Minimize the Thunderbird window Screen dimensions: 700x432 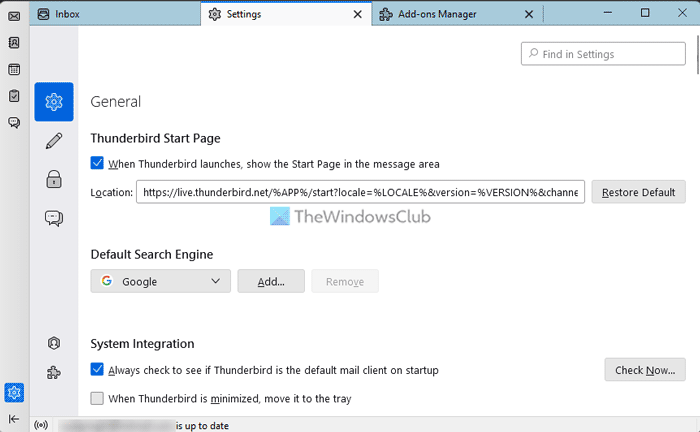(608, 13)
